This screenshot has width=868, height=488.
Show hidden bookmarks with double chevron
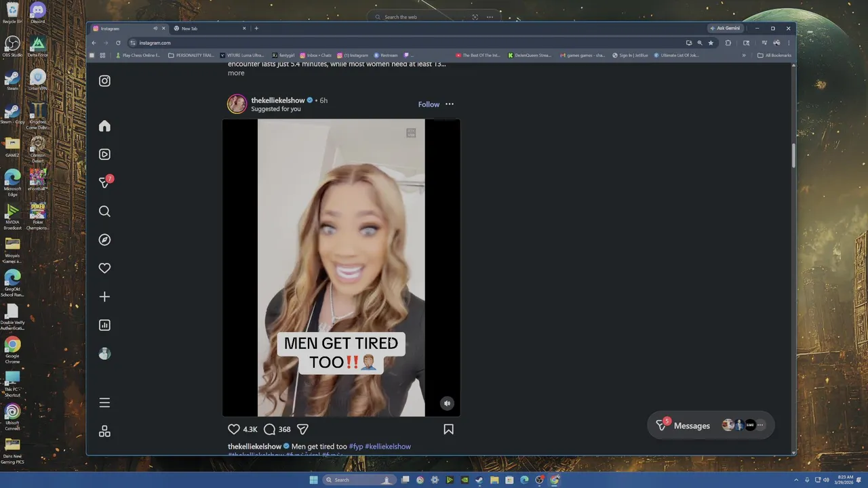click(x=745, y=56)
